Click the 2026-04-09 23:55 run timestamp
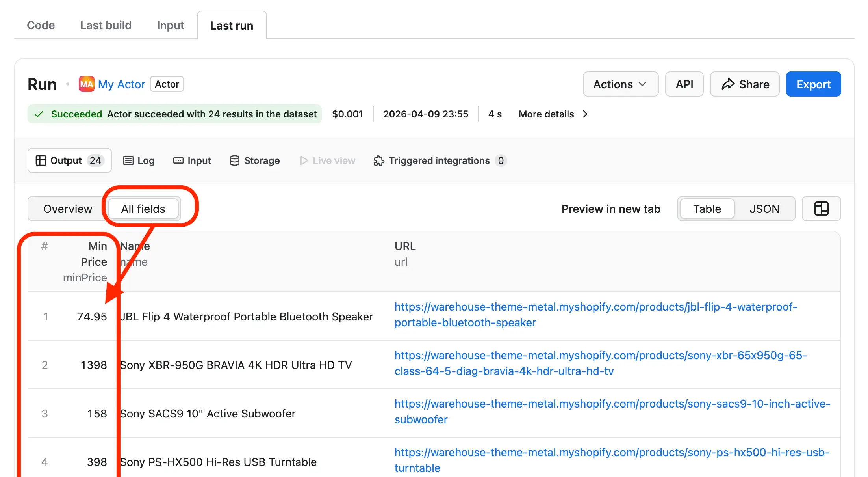 (x=426, y=114)
